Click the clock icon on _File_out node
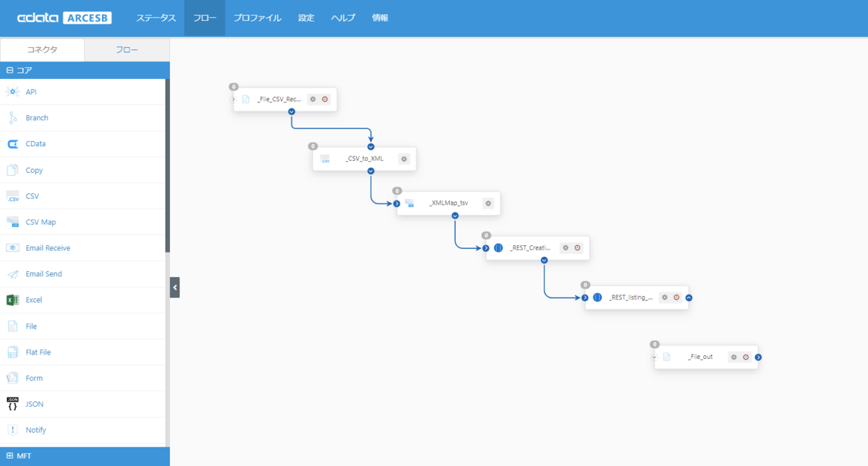Image resolution: width=868 pixels, height=466 pixels. 746,357
